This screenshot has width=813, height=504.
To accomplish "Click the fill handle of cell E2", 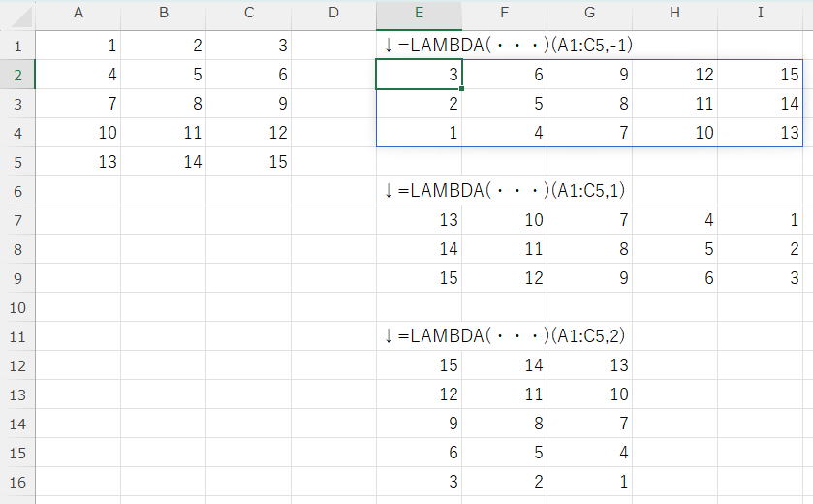I will [461, 88].
